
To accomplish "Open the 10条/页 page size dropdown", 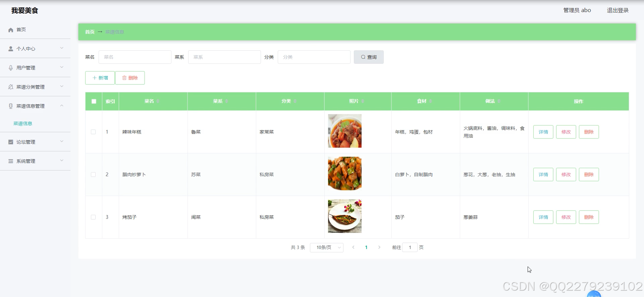I will pyautogui.click(x=326, y=247).
